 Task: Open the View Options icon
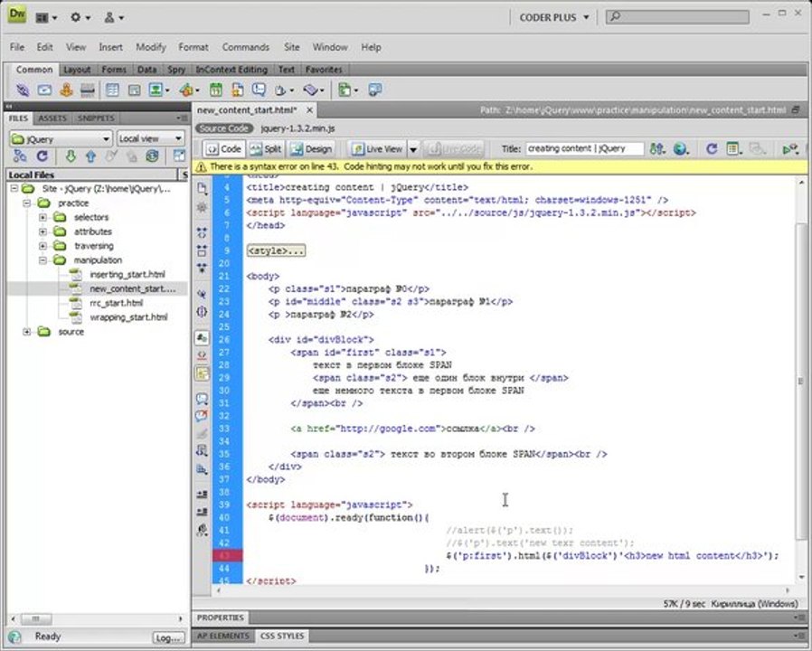[x=734, y=149]
